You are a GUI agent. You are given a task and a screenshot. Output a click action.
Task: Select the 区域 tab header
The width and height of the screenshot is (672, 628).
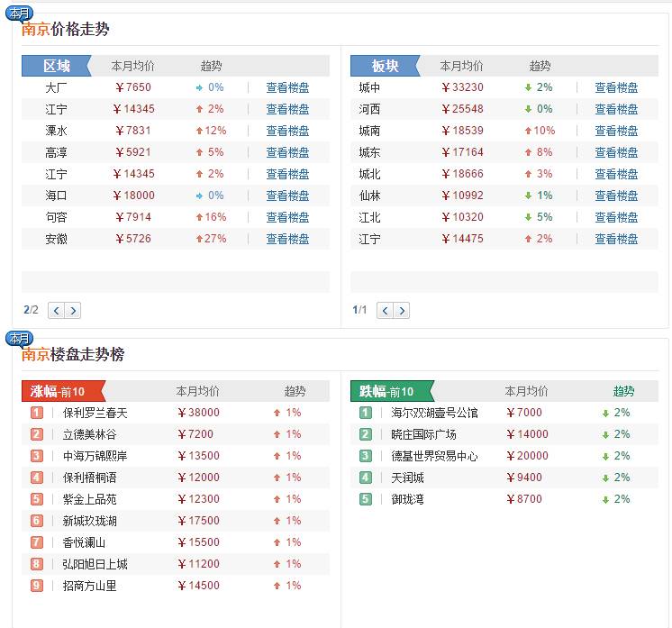57,66
